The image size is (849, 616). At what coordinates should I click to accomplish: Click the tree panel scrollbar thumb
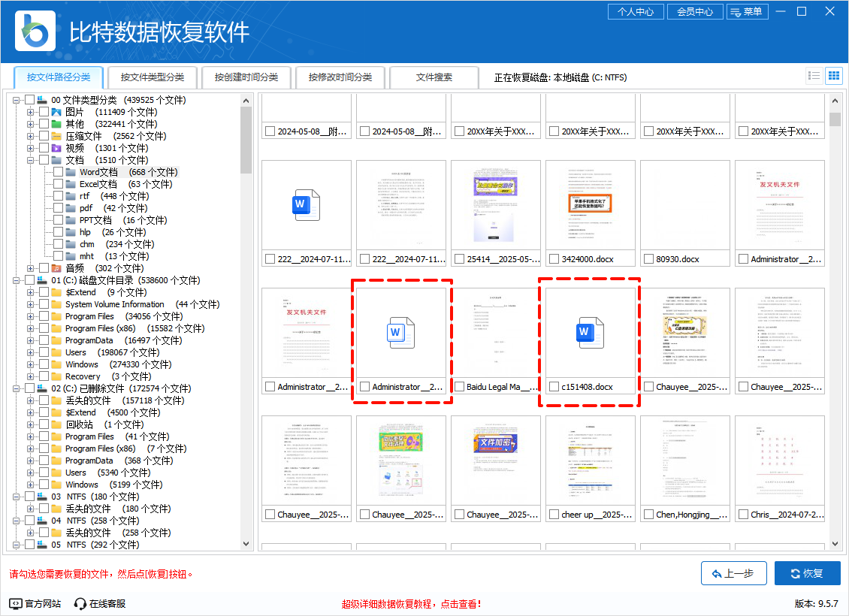pos(246,140)
